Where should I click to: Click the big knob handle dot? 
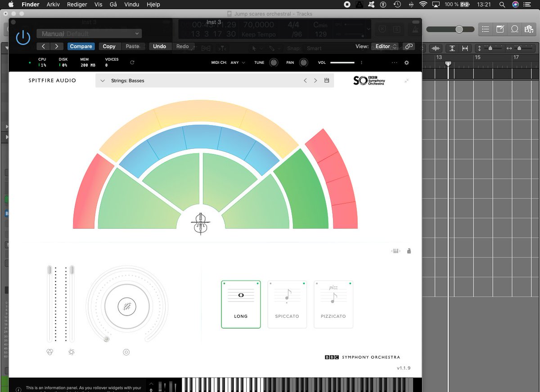point(107,339)
